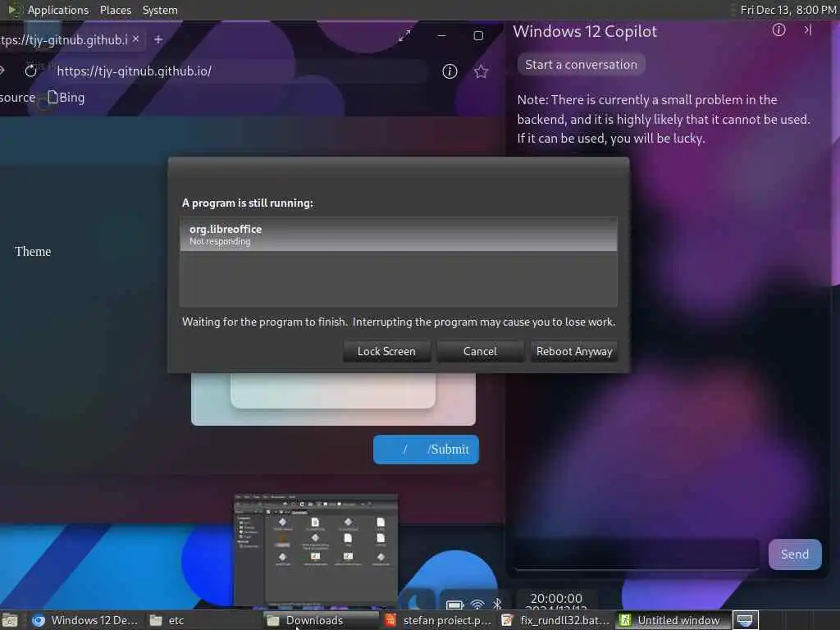Click Start a conversation in Copilot
Screen dimensions: 840x630
click(x=581, y=65)
